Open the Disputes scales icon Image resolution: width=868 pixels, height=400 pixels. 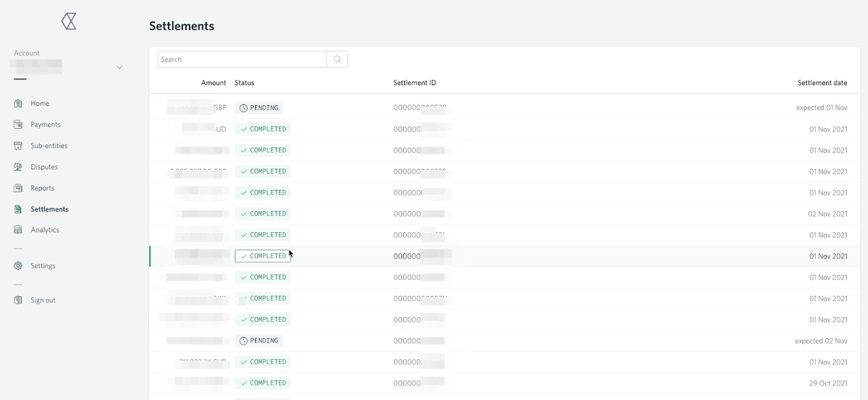coord(18,167)
